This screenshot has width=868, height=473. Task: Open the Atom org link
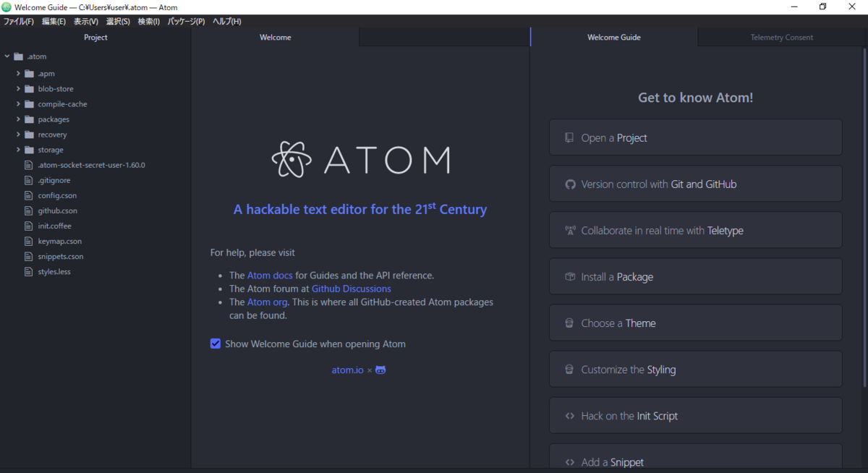[267, 302]
